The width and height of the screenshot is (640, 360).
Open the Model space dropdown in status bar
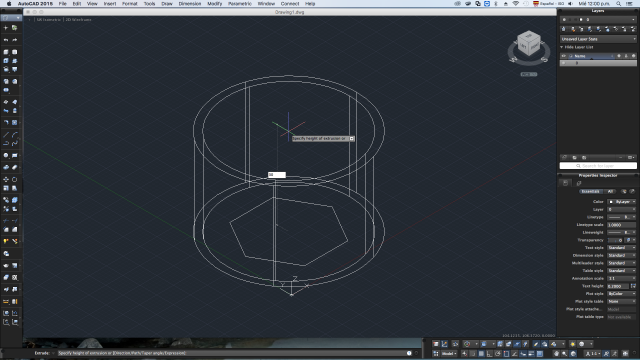point(449,353)
